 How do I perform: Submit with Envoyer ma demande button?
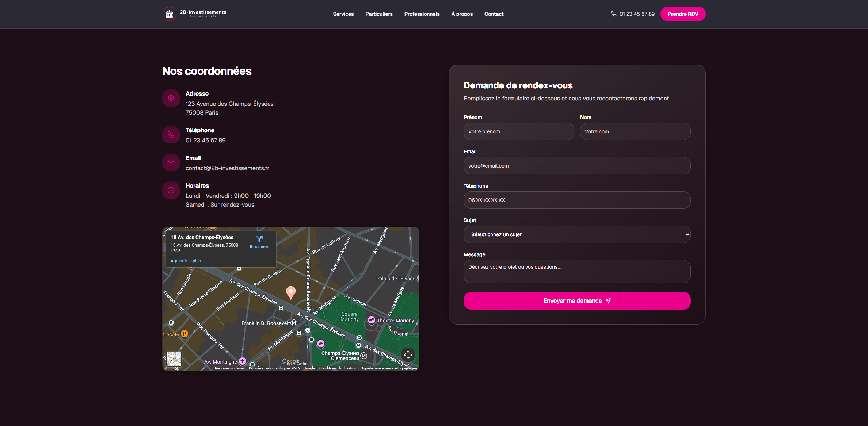click(577, 301)
